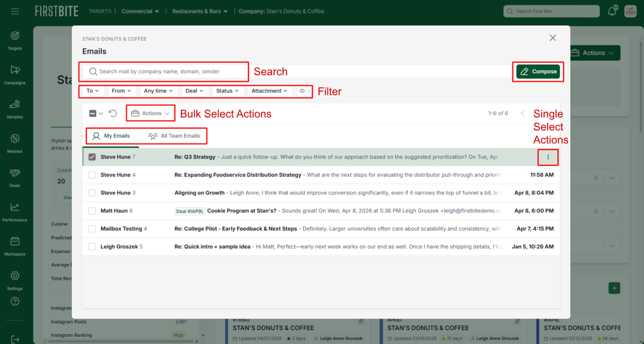Toggle the eye visibility filter
This screenshot has height=344, width=644.
(302, 91)
